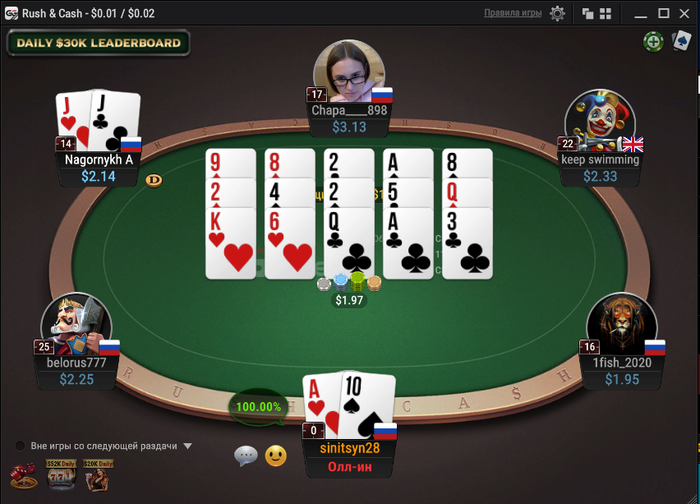Click 1fish_2020 lion avatar
Image resolution: width=700 pixels, height=504 pixels.
click(622, 324)
